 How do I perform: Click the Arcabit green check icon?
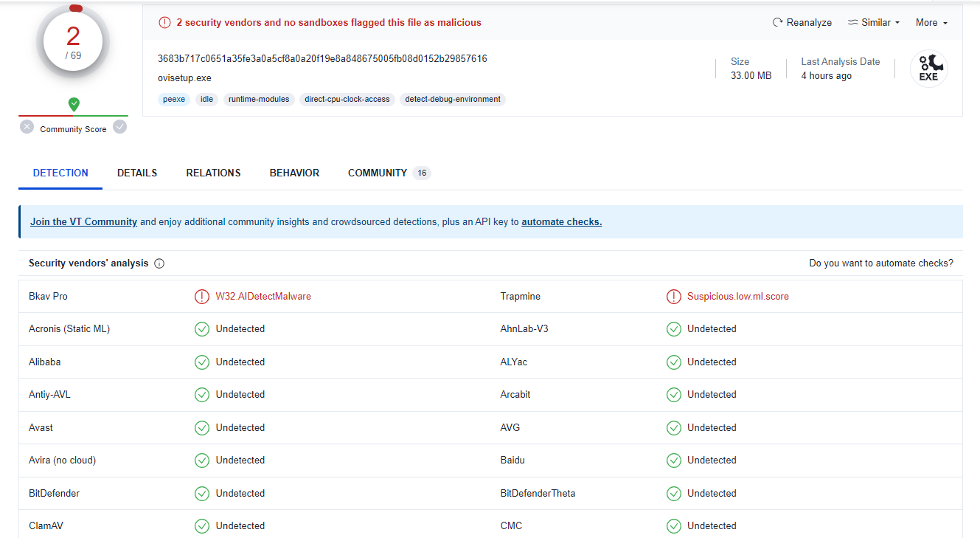673,395
